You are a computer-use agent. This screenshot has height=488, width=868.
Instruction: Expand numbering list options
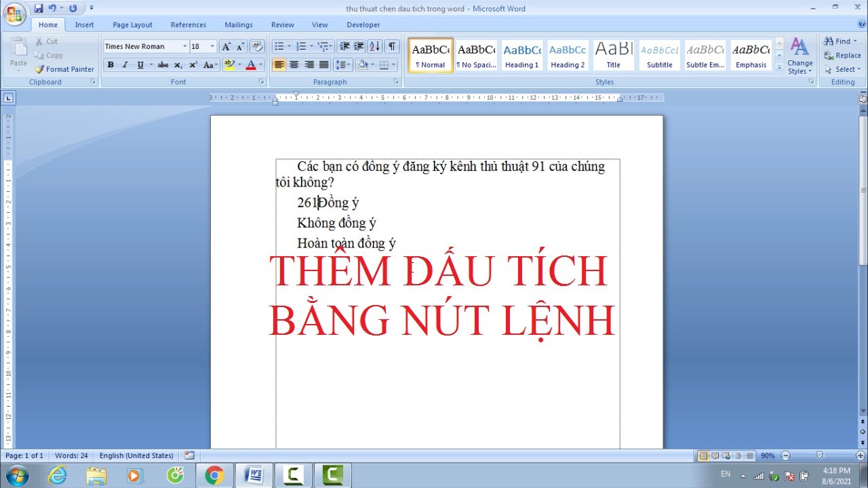click(x=312, y=46)
